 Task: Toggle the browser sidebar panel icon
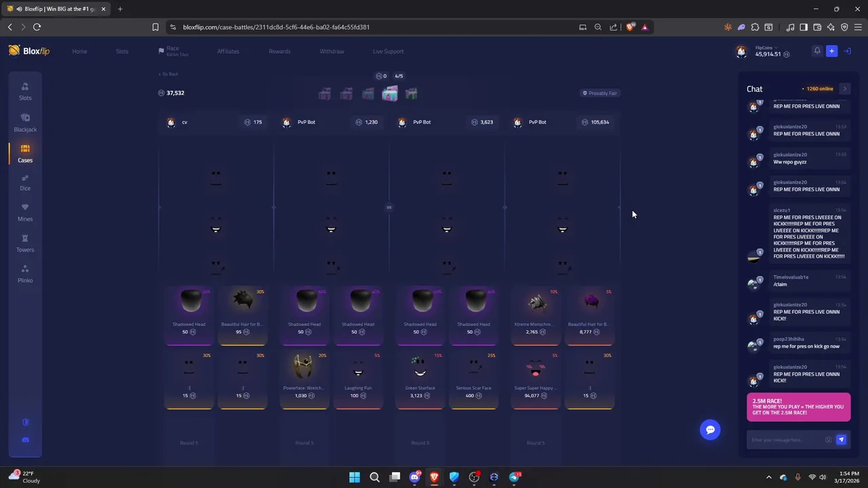[x=804, y=27]
